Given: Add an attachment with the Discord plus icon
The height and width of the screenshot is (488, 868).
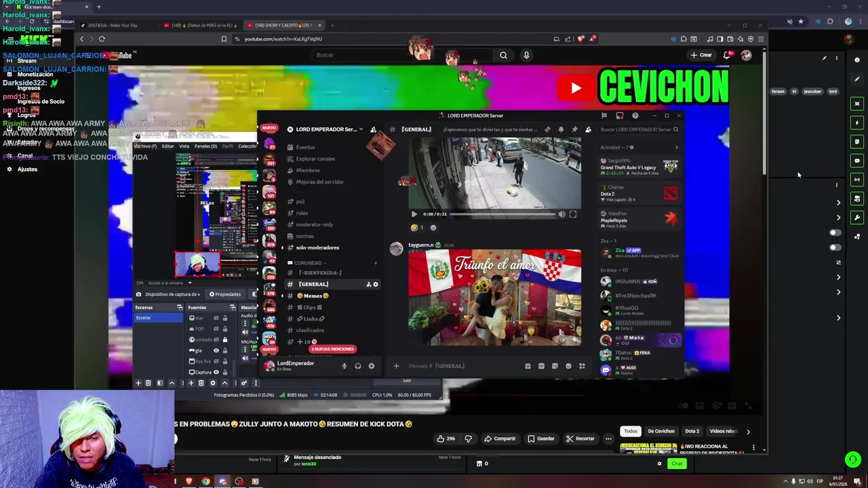Looking at the screenshot, I should pos(396,366).
